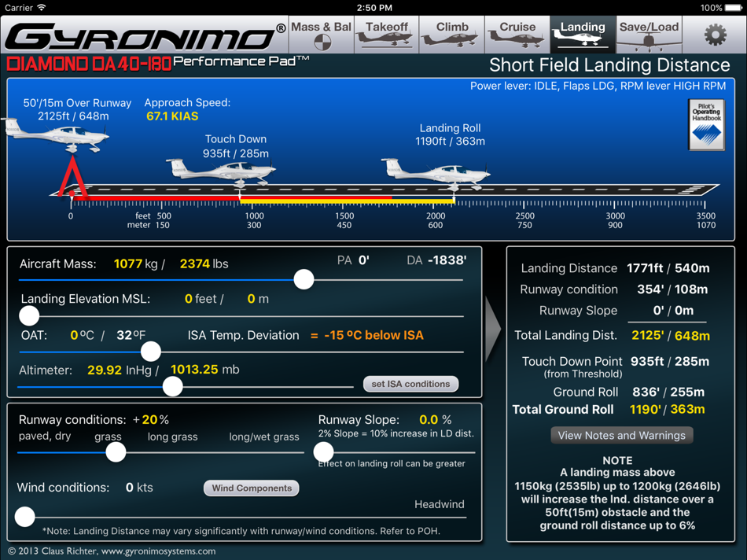Tap the runway conditions '+20%' value
The image size is (747, 560).
tap(151, 419)
